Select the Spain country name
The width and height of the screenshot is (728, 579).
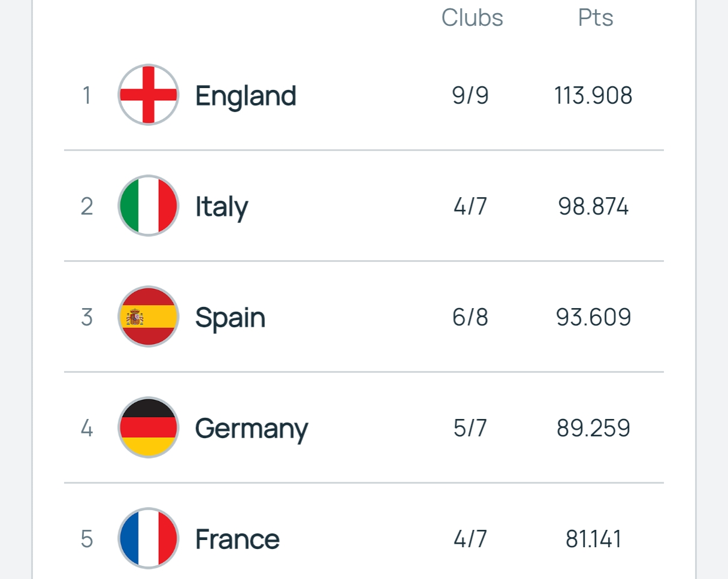coord(230,318)
